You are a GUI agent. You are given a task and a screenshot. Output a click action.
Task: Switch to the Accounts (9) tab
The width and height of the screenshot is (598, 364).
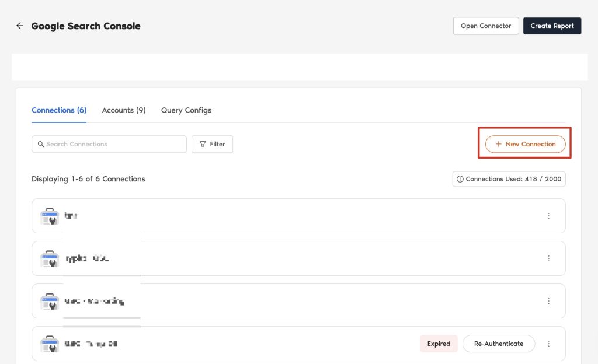pos(124,110)
